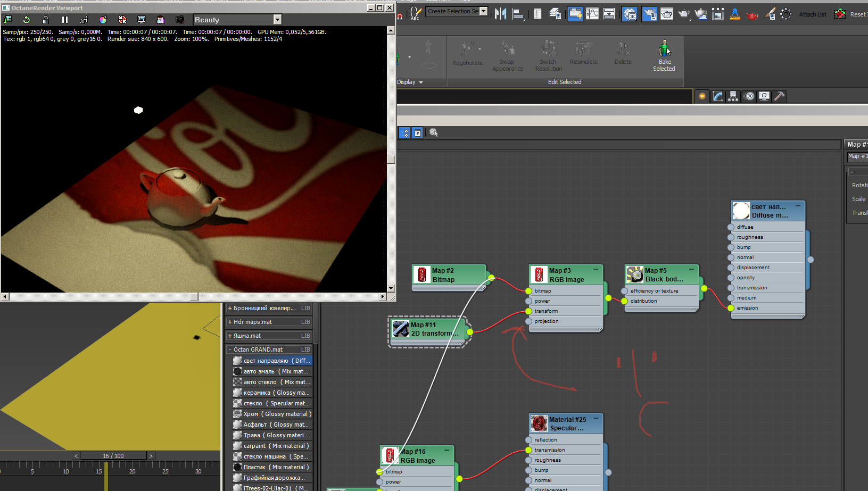Click the distribution socket on Map #5 node
868x491 pixels.
pyautogui.click(x=624, y=301)
